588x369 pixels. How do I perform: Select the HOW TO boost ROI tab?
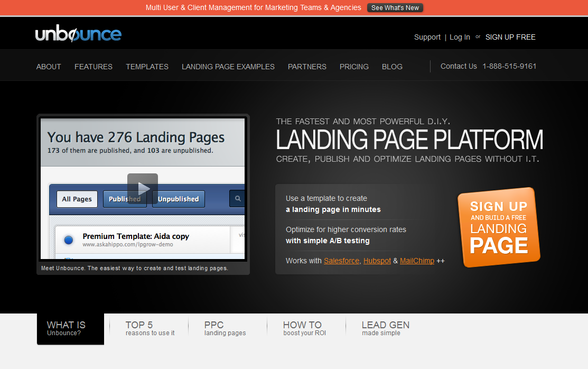[304, 328]
